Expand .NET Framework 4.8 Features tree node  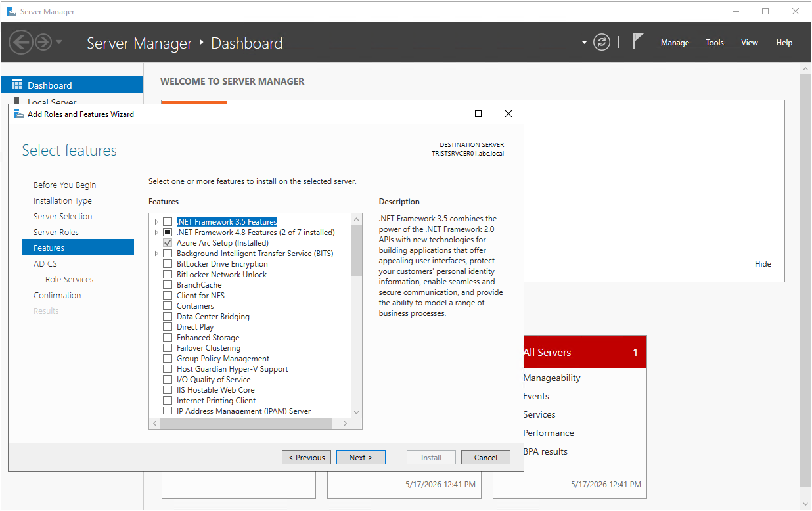(x=156, y=233)
